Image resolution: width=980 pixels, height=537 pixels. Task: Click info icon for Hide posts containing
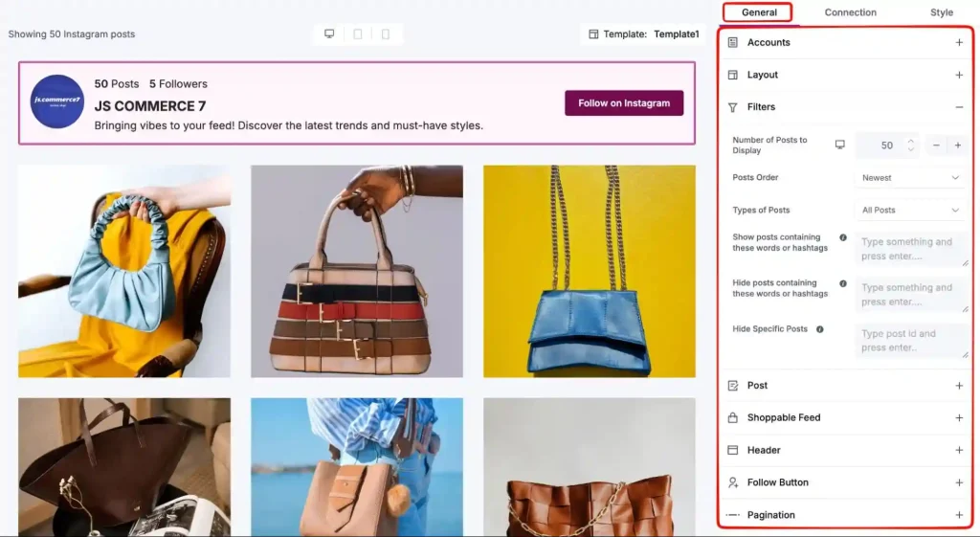click(843, 283)
